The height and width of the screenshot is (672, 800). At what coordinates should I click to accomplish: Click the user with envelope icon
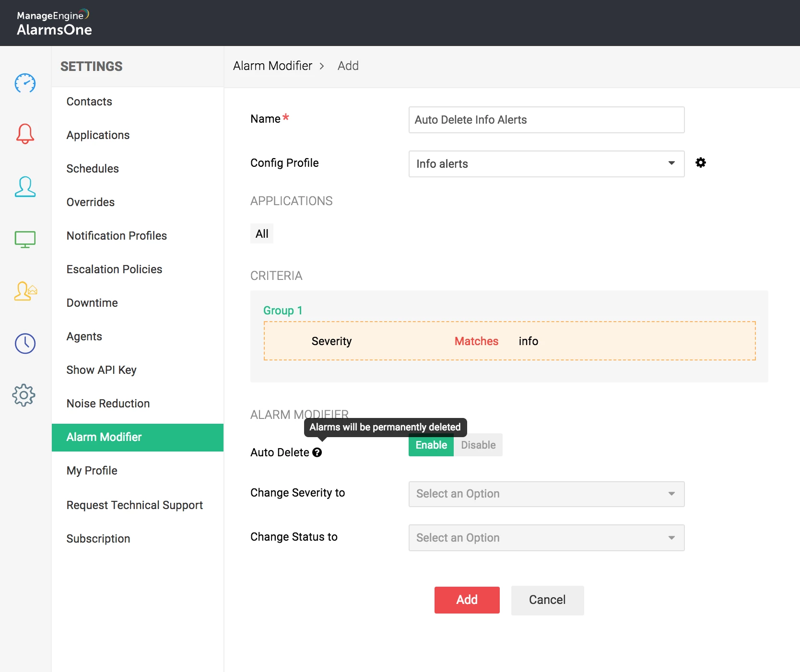tap(25, 291)
